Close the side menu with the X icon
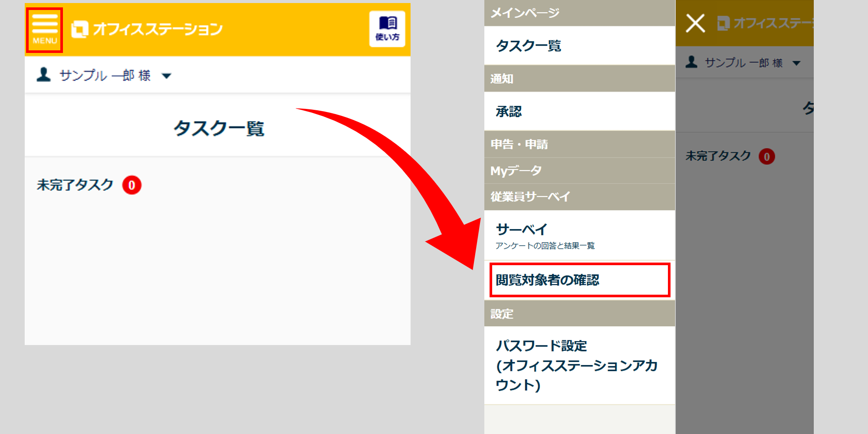 pos(695,23)
